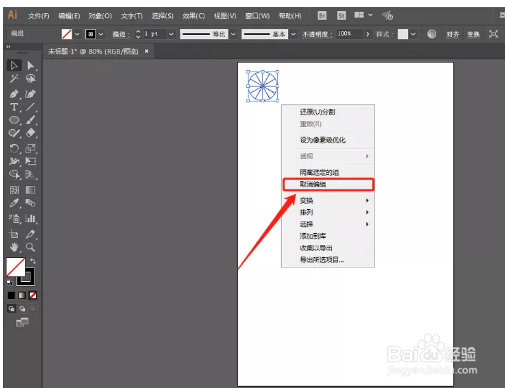Viewport: 505px width, 388px height.
Task: Select the Eyedropper tool
Action: (x=14, y=203)
